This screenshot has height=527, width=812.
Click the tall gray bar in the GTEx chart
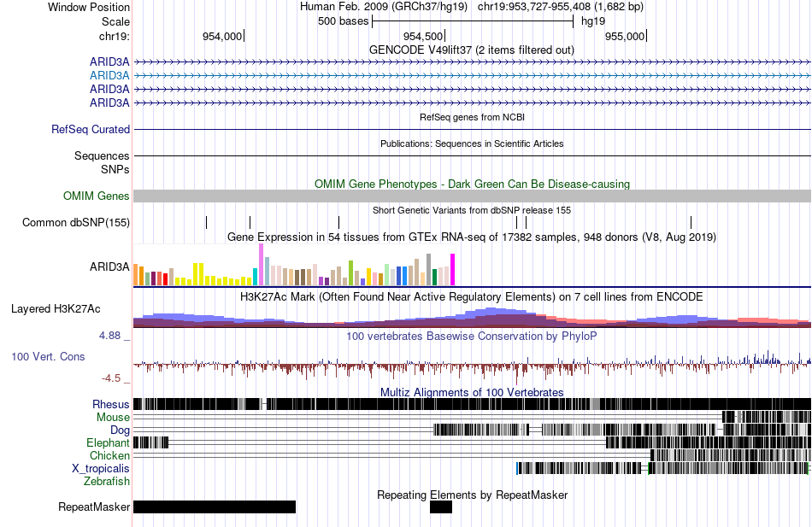click(429, 270)
